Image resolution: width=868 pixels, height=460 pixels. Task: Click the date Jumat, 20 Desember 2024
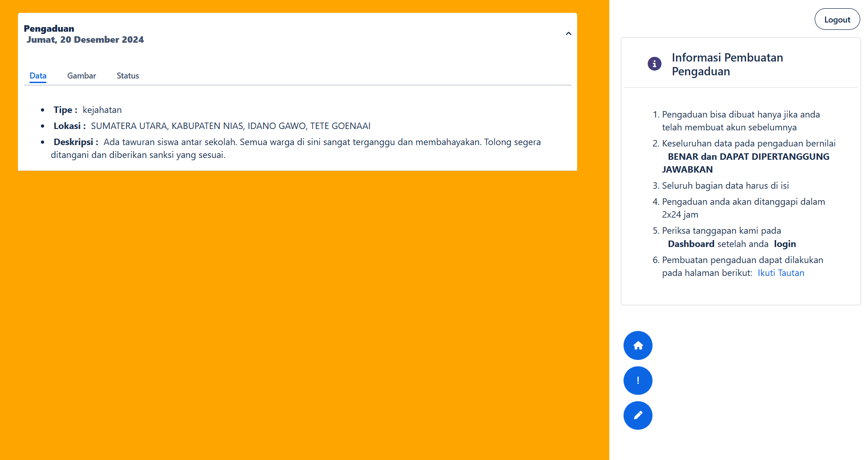(85, 39)
